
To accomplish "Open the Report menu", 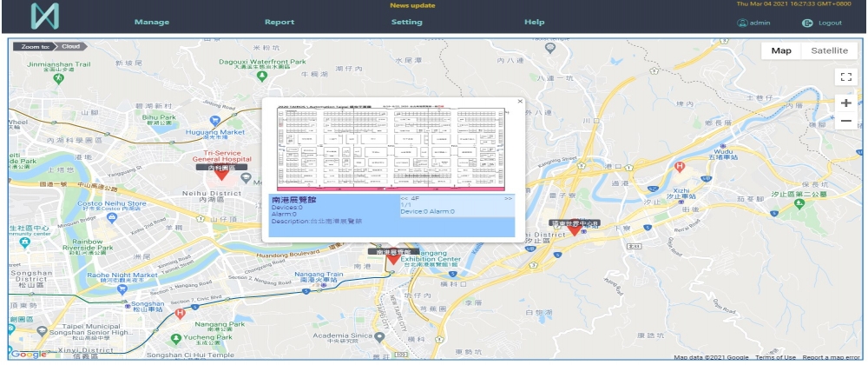I will pos(279,22).
